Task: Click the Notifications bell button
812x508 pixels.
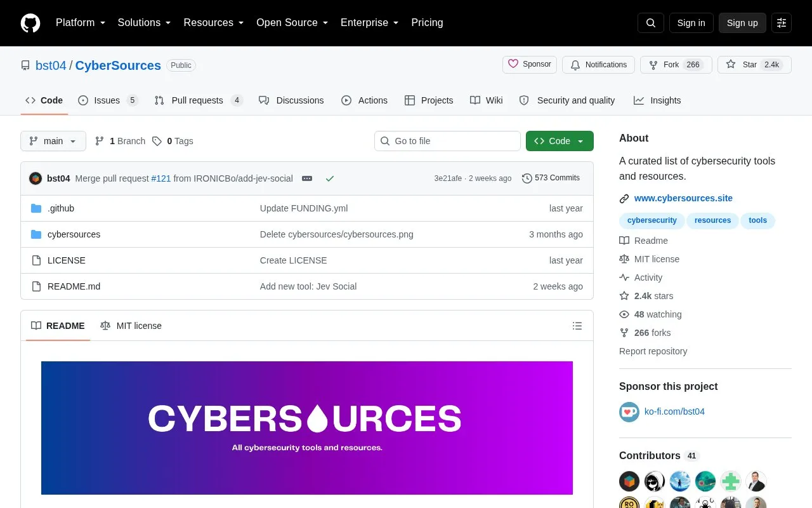Action: (x=598, y=65)
